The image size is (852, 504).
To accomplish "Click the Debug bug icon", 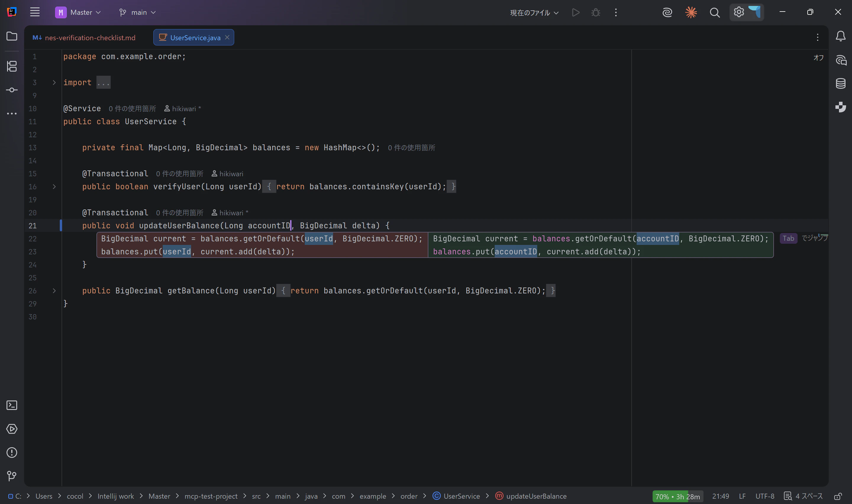I will coord(596,12).
